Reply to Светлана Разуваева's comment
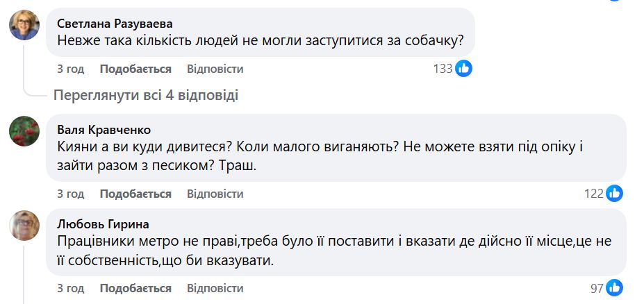 [x=215, y=69]
